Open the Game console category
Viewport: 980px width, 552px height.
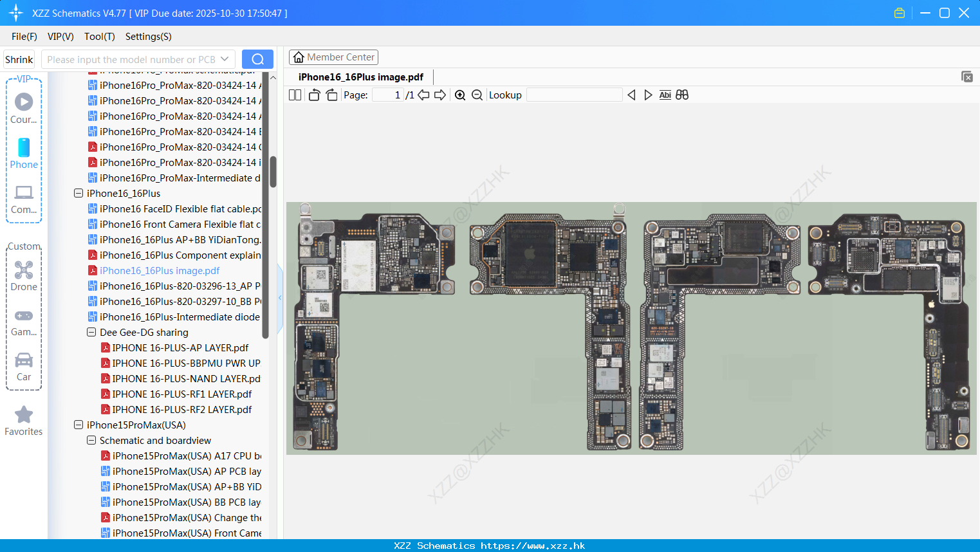[x=24, y=322]
